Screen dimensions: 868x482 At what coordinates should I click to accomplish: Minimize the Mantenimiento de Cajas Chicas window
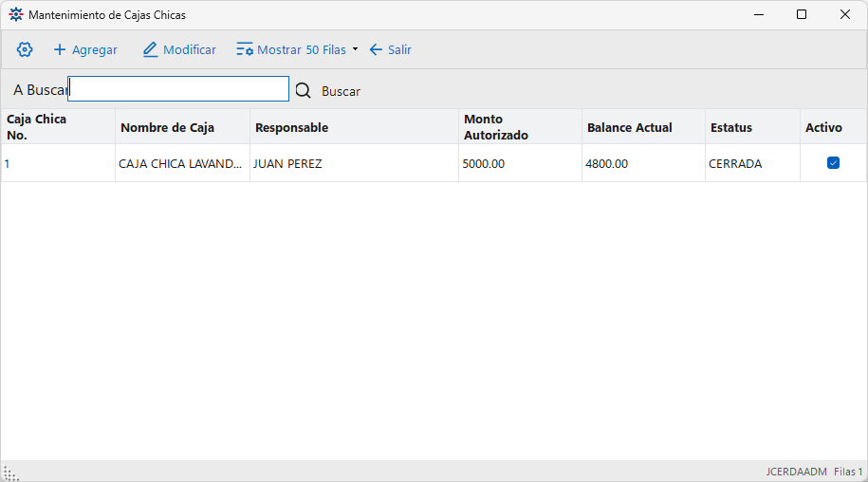coord(759,15)
